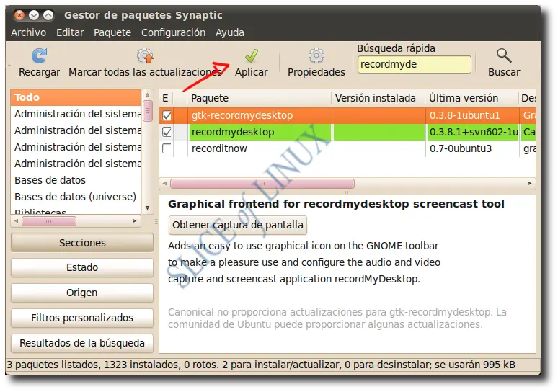Click version 0.3.8-1ubuntu1 cell
This screenshot has height=392, width=558.
coord(465,115)
